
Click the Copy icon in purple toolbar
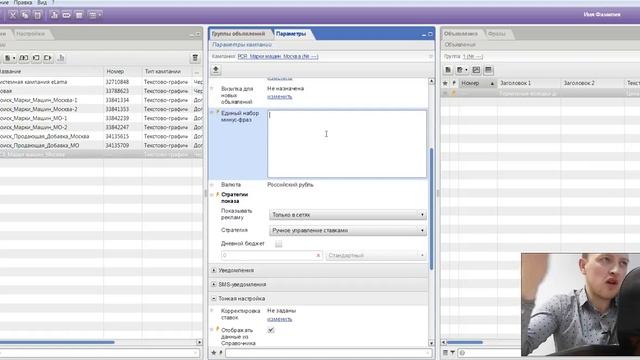click(25, 15)
